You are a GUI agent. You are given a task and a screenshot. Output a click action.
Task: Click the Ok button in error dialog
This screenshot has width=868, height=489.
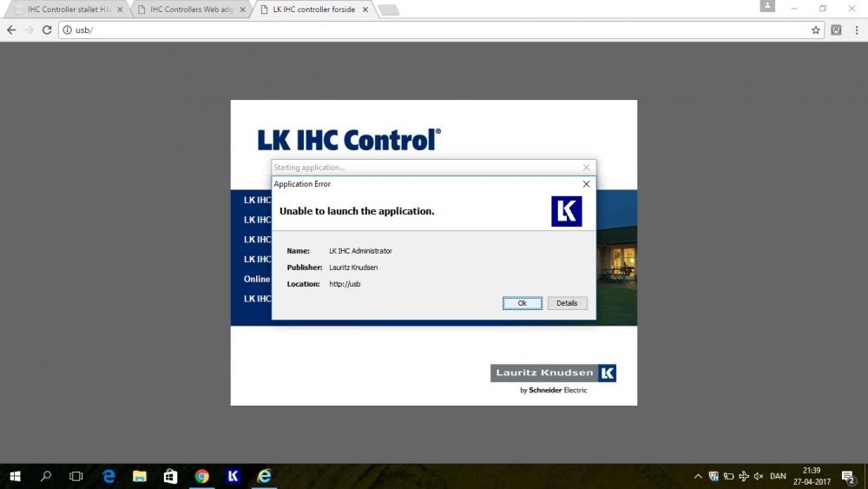point(522,303)
